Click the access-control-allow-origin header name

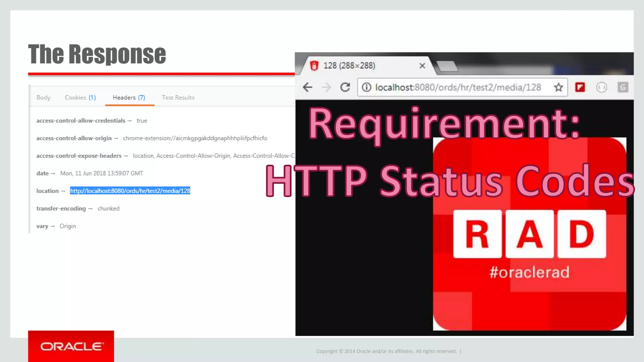pyautogui.click(x=74, y=138)
